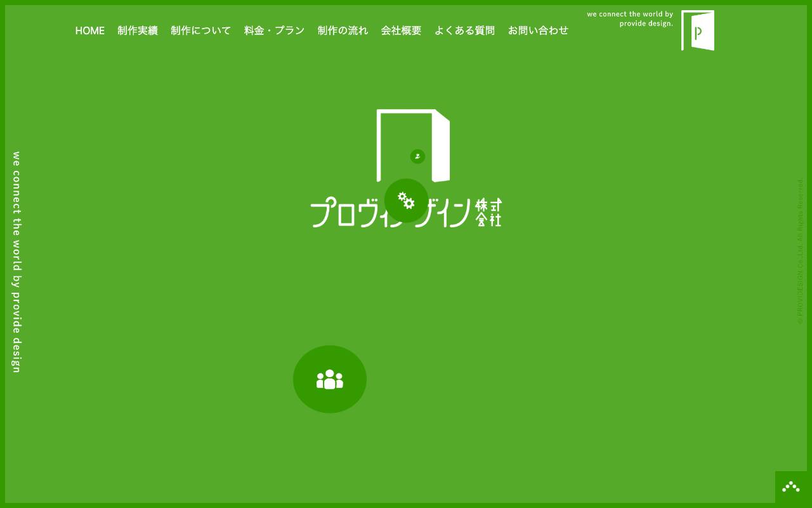
Task: Go to 制作について page
Action: pyautogui.click(x=200, y=30)
